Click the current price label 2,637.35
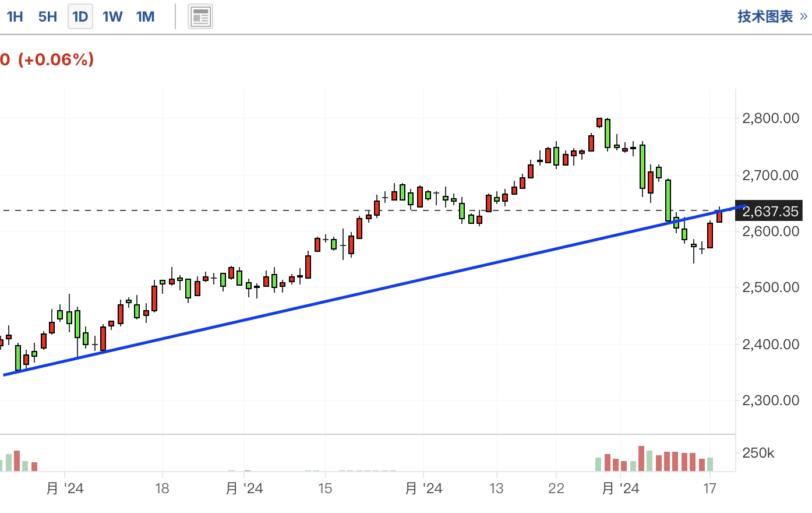 769,211
